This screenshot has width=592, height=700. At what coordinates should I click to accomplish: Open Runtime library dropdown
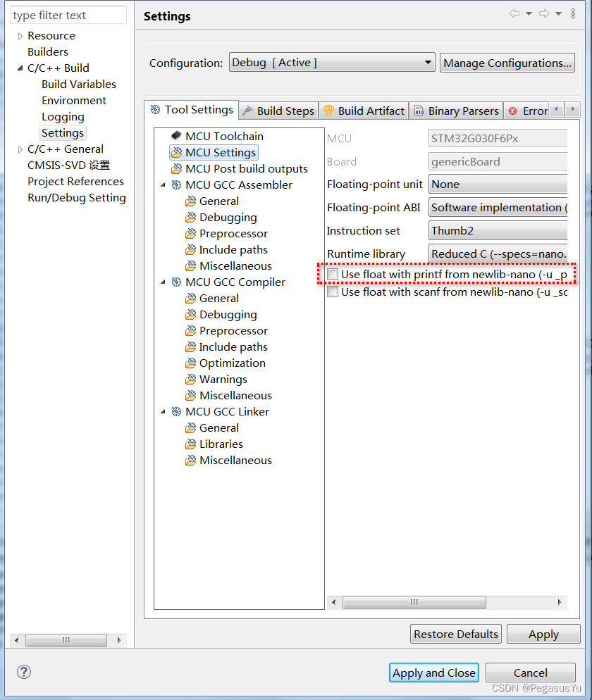(x=498, y=254)
